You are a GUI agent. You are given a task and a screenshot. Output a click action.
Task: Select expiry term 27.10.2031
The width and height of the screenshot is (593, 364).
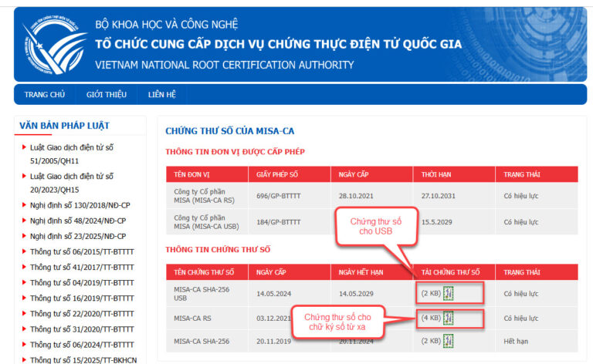[439, 196]
